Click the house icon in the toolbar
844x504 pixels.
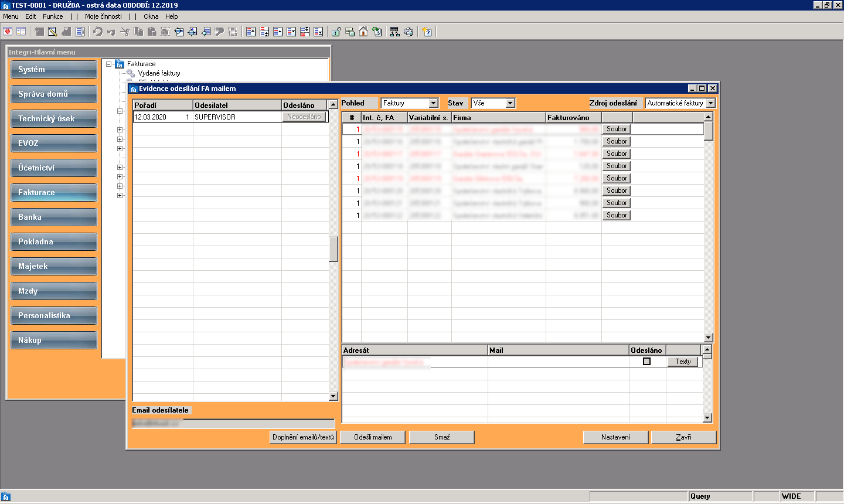coord(363,32)
